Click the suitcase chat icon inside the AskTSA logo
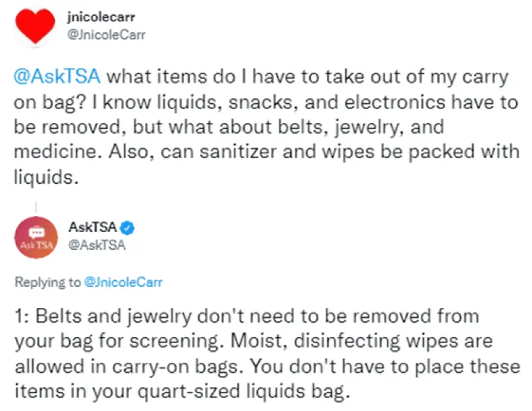Screen dimensions: 532x411 [x=36, y=233]
